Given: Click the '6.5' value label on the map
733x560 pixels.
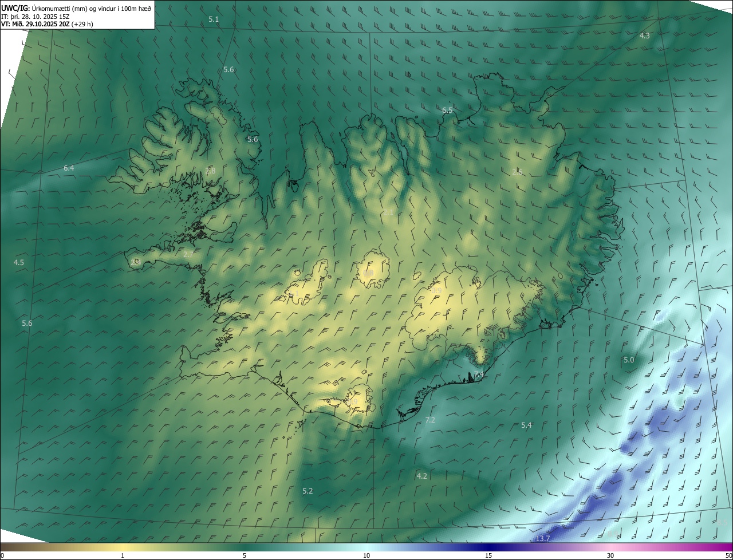Looking at the screenshot, I should point(447,110).
